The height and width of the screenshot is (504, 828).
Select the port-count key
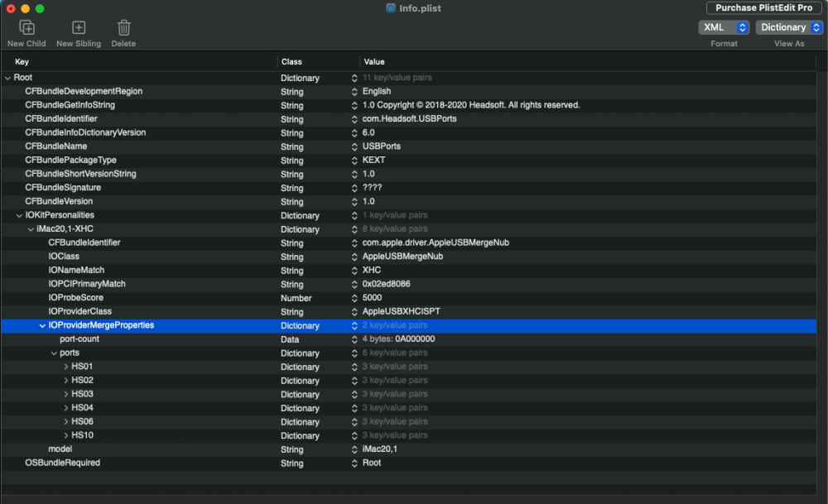[x=79, y=338]
